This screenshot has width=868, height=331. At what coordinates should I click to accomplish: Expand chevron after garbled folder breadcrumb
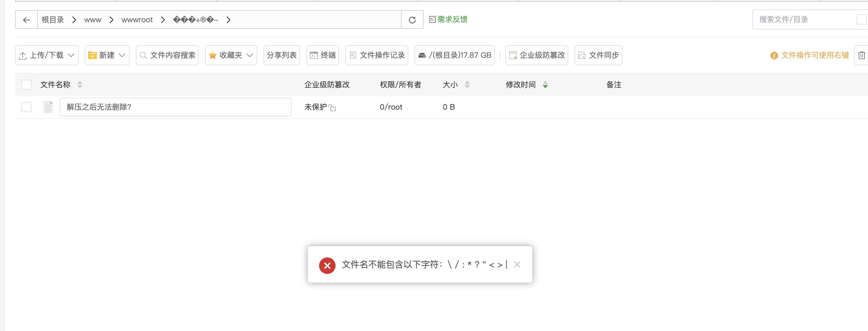pyautogui.click(x=228, y=20)
